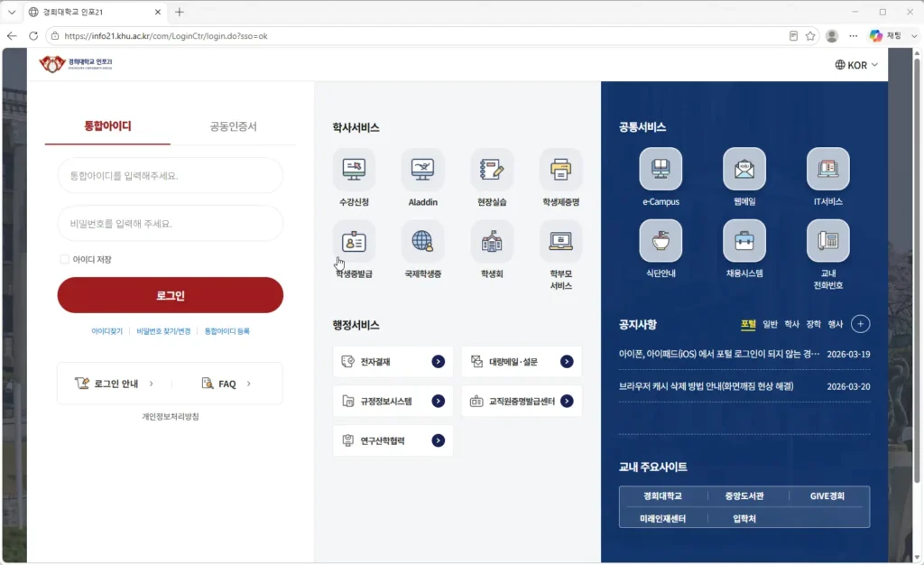This screenshot has width=924, height=565.
Task: Open the 학생증발급 student ID icon
Action: pos(354,242)
